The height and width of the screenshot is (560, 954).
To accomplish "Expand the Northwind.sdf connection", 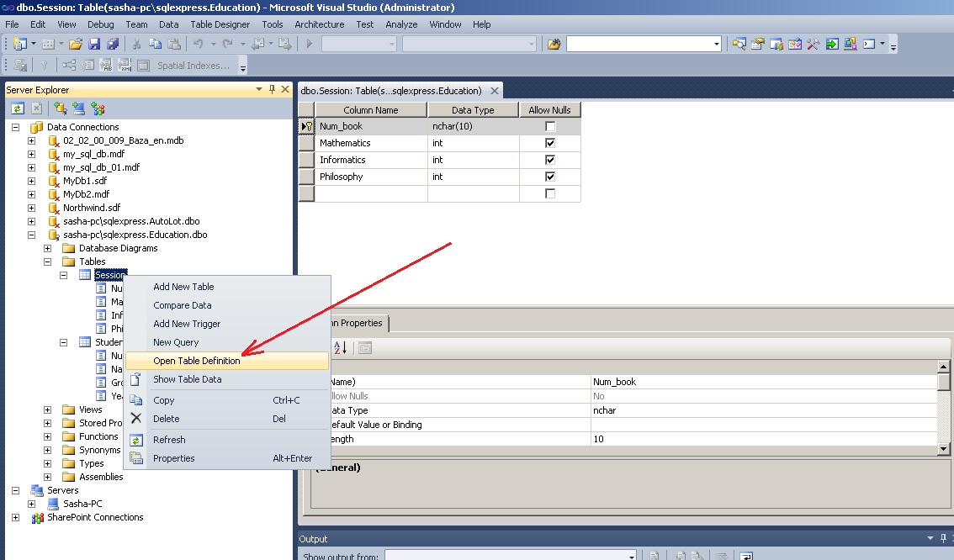I will coord(32,208).
